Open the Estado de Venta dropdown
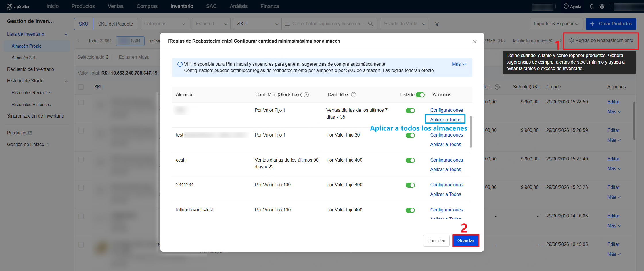This screenshot has width=644, height=271. [404, 24]
